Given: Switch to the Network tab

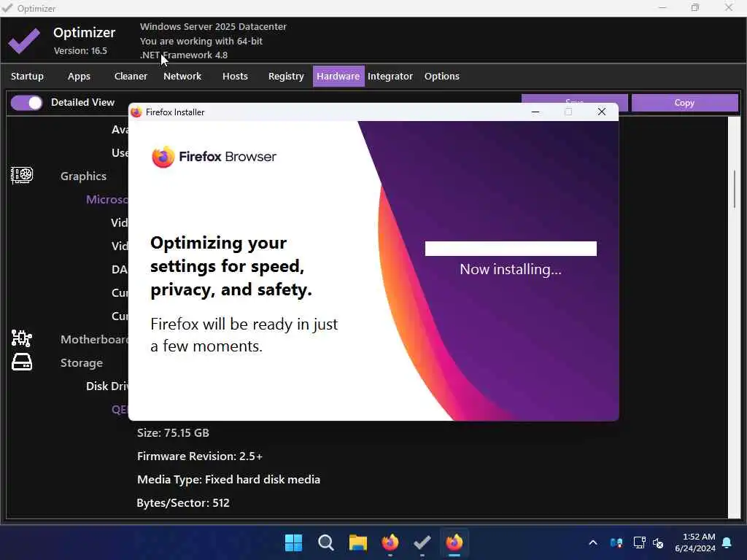Looking at the screenshot, I should click(x=182, y=76).
